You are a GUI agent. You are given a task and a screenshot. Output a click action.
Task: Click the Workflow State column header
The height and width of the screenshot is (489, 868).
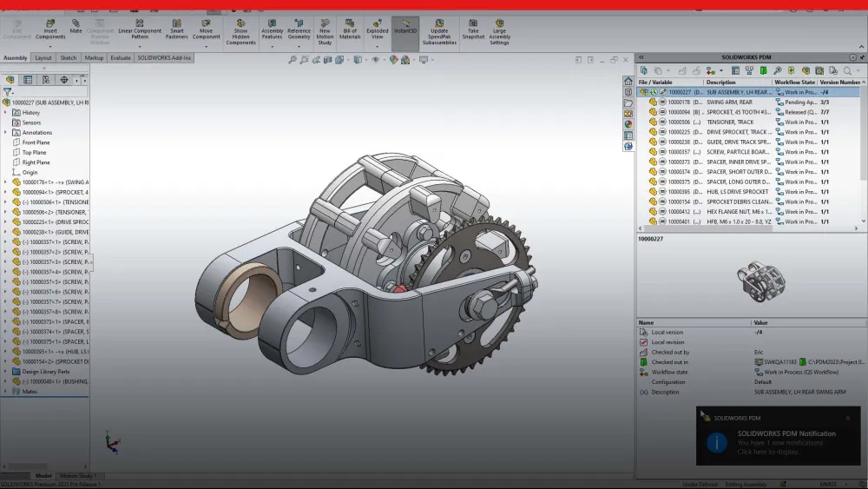click(794, 82)
